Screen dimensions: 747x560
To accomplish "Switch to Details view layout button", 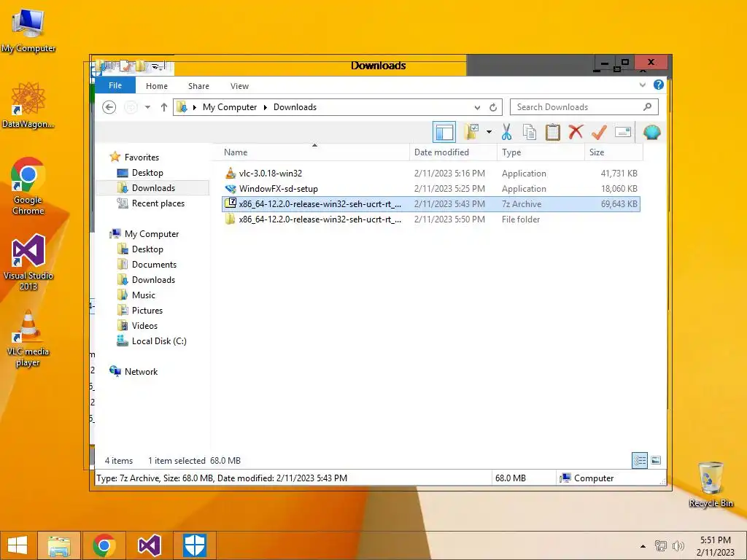I will [639, 460].
